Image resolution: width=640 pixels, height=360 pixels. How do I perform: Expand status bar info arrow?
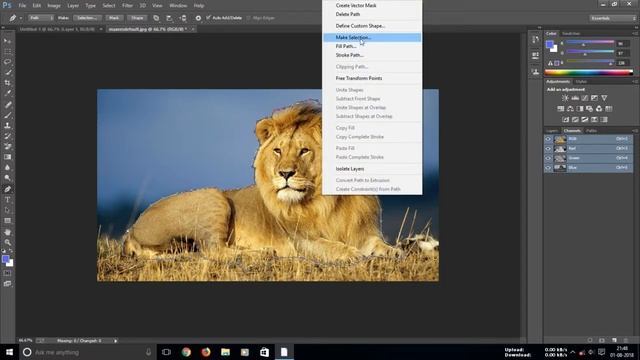116,340
